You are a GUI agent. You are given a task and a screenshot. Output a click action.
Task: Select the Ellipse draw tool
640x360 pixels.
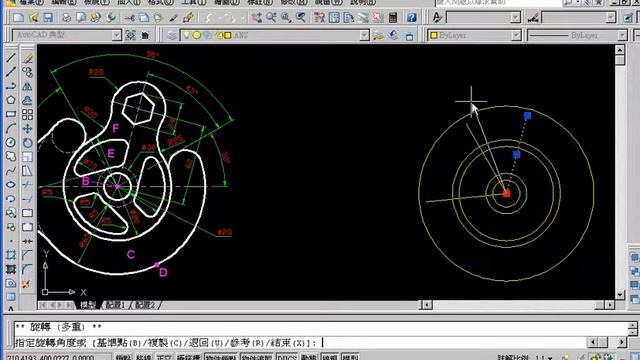(x=11, y=184)
